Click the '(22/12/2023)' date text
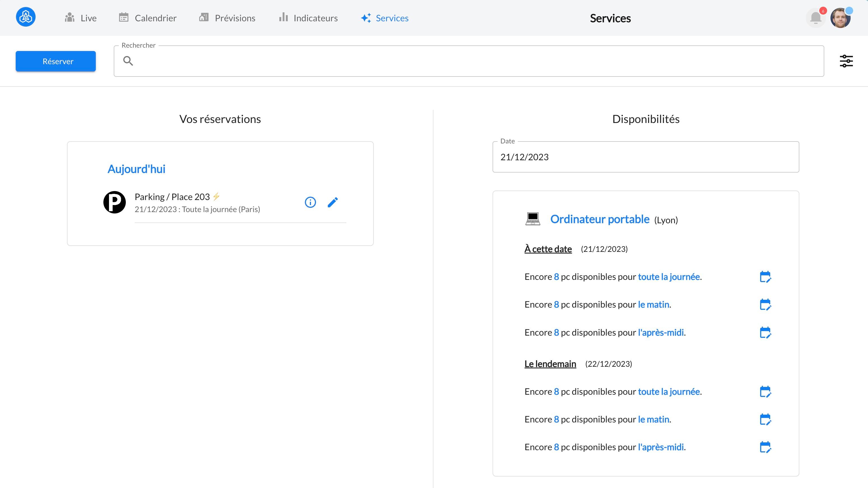 coord(609,364)
